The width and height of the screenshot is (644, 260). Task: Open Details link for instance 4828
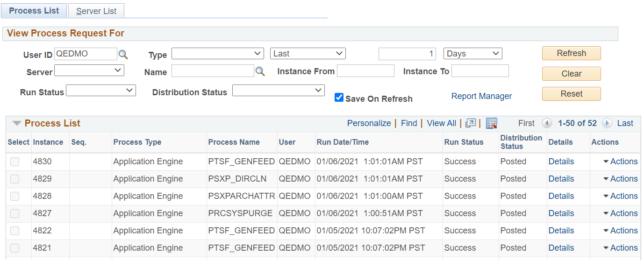(x=561, y=196)
